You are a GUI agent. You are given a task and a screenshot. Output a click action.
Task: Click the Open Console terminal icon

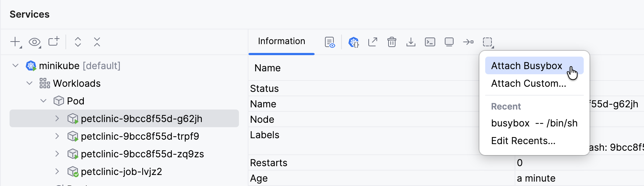point(430,42)
